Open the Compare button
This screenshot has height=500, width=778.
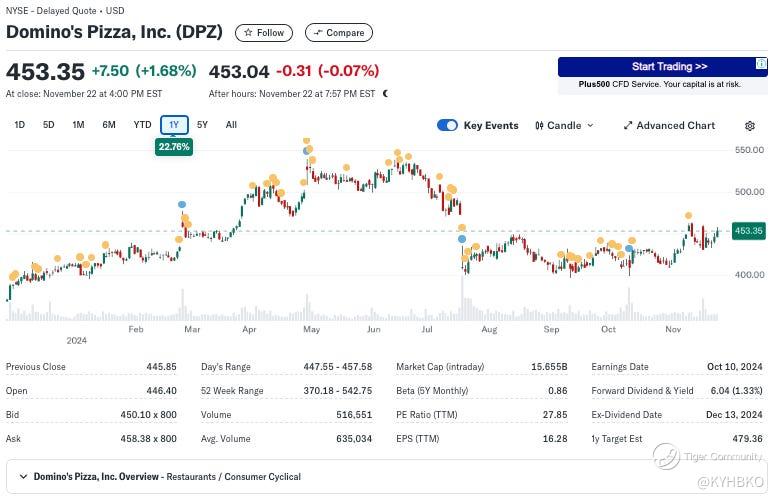(x=338, y=33)
